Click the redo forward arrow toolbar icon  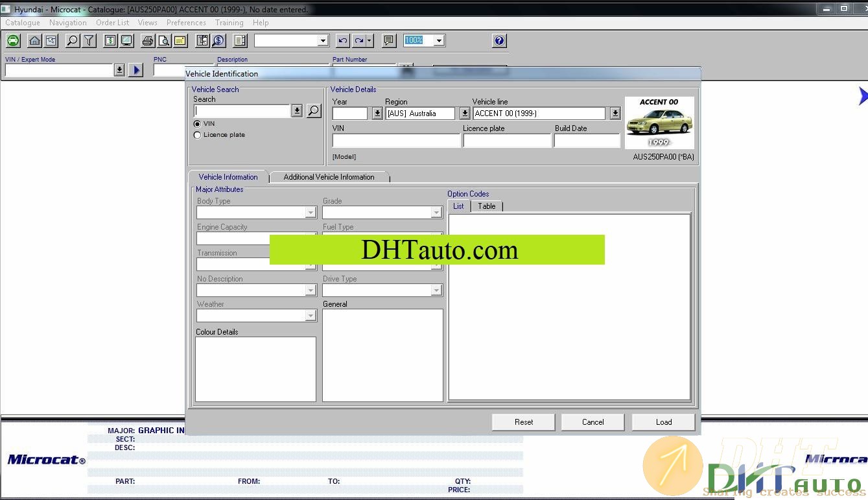(x=358, y=40)
